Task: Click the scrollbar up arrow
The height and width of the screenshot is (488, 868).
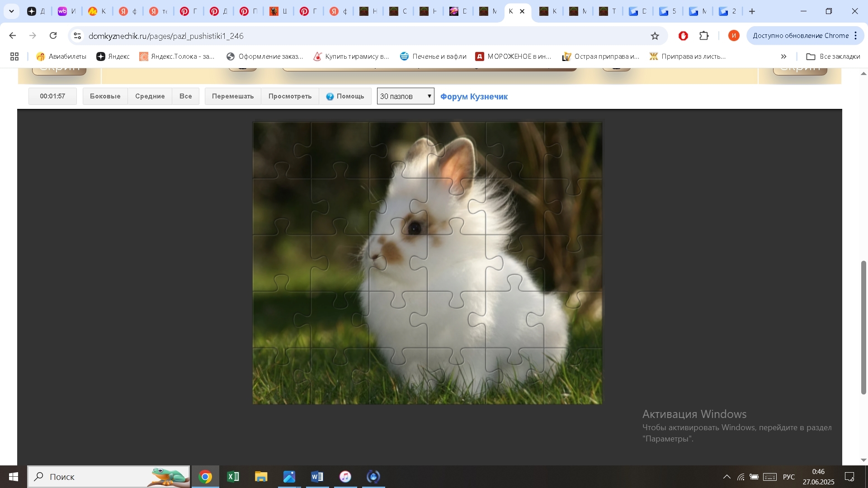Action: [x=863, y=74]
